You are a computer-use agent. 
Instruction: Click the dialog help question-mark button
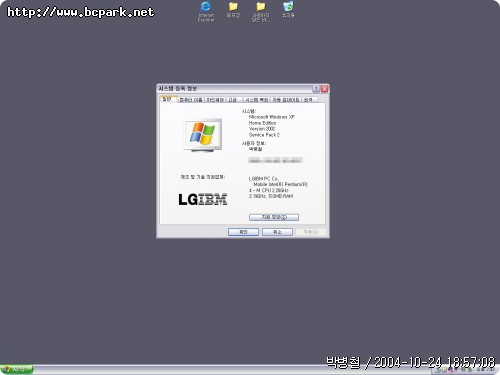tap(316, 89)
